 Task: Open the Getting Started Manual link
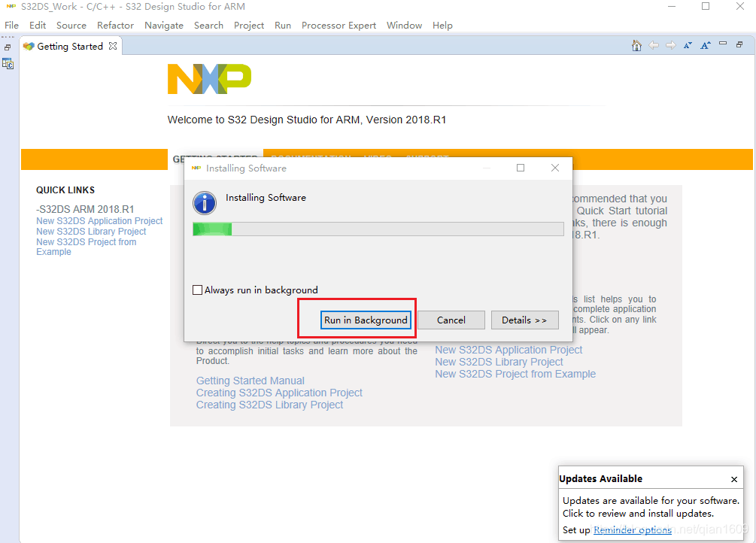(250, 381)
